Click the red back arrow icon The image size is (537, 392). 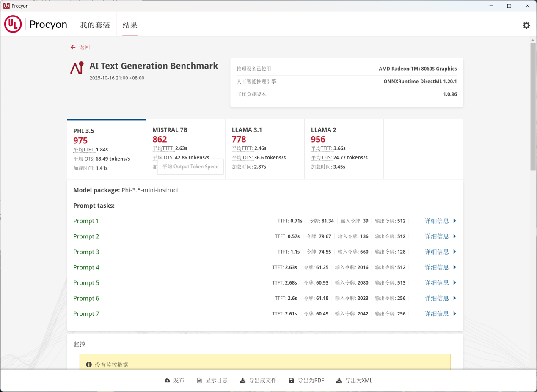coord(73,47)
